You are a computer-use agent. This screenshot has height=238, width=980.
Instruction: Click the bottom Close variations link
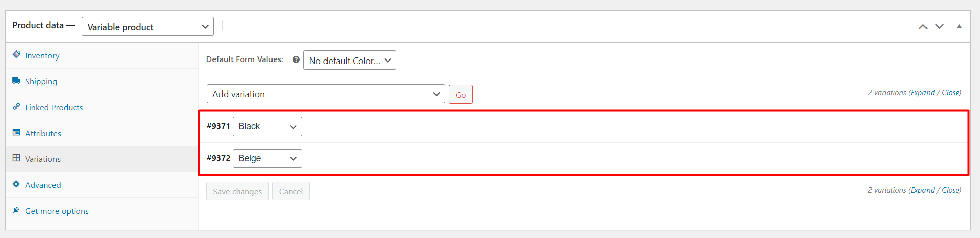951,190
